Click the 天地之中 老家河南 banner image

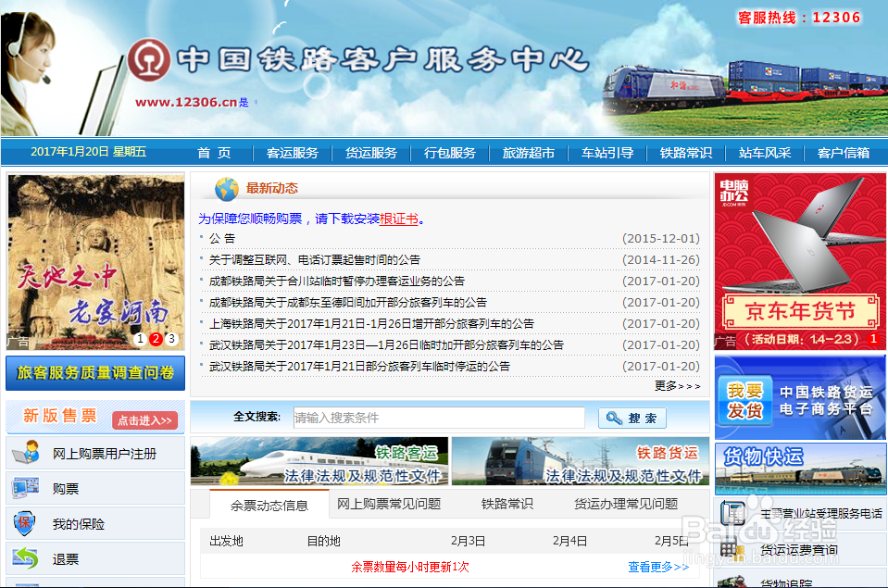pos(95,262)
